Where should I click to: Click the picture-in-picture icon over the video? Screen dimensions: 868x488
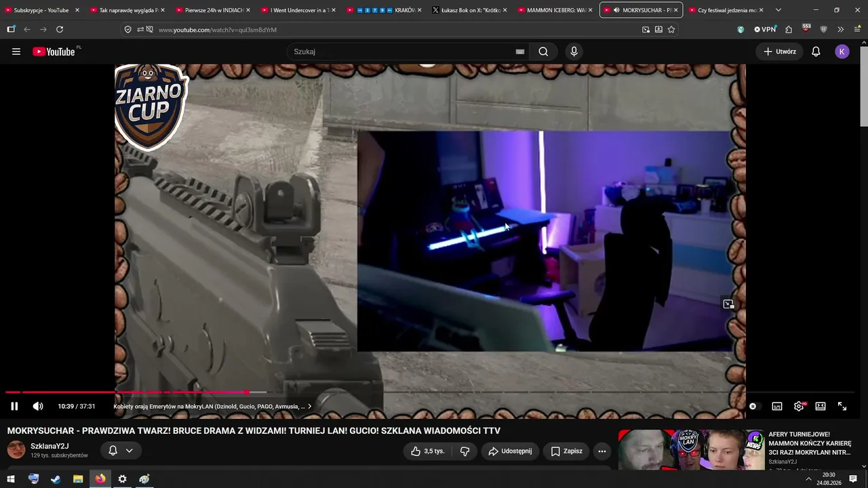(728, 304)
